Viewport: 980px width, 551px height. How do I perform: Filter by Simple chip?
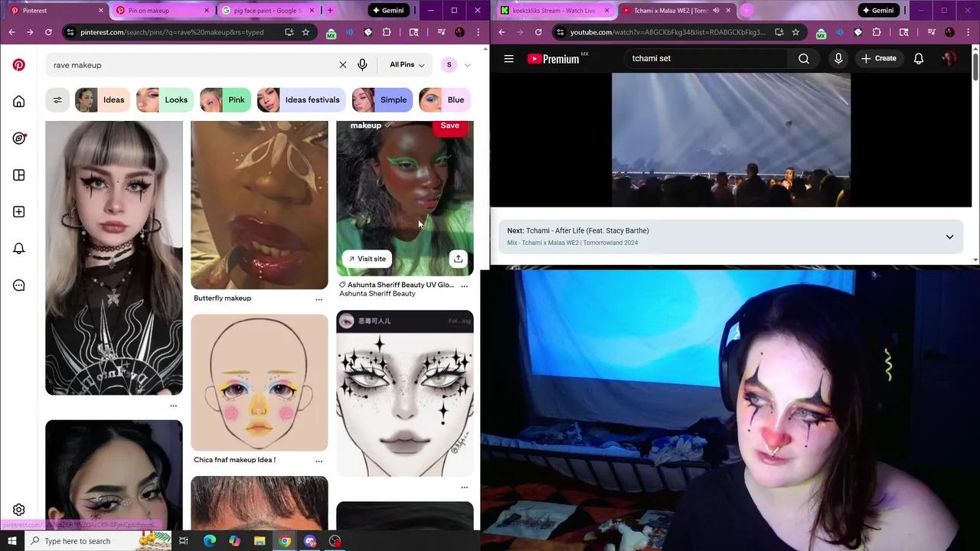pos(382,99)
